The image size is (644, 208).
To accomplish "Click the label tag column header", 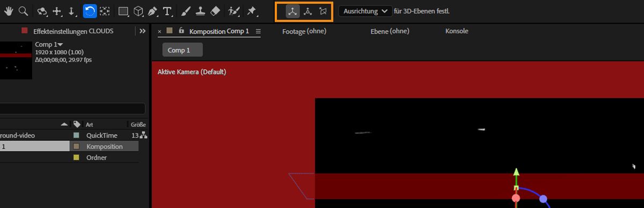I will (x=77, y=124).
